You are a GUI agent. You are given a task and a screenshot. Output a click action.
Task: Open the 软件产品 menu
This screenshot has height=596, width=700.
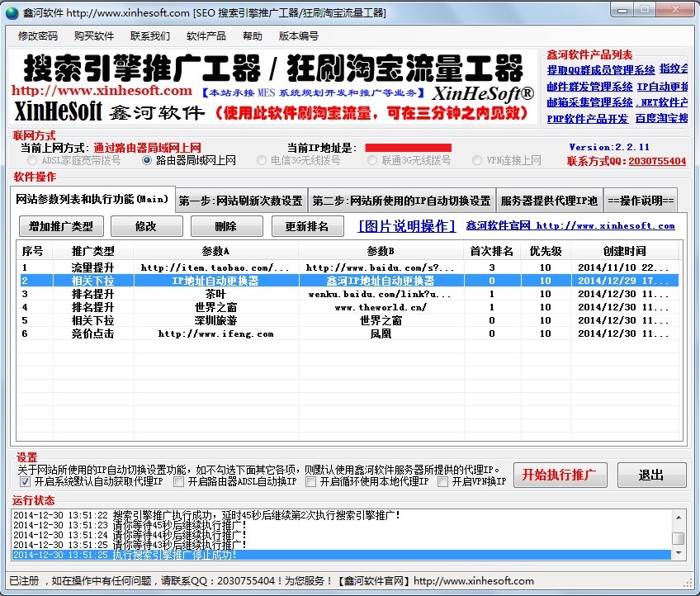coord(206,36)
